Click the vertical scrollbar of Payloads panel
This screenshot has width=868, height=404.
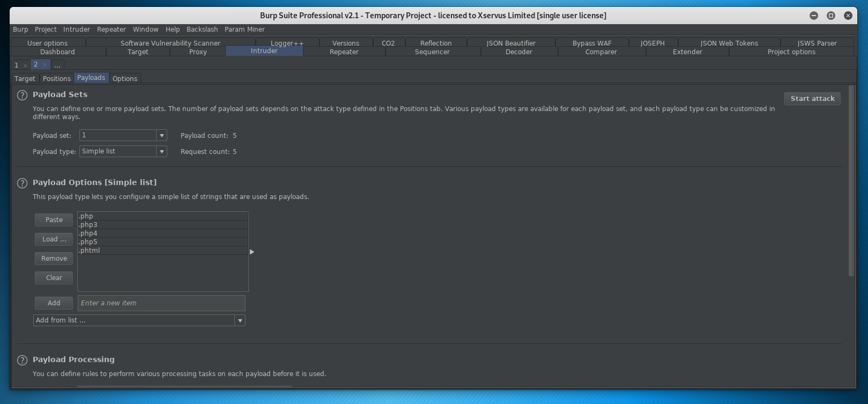point(851,181)
